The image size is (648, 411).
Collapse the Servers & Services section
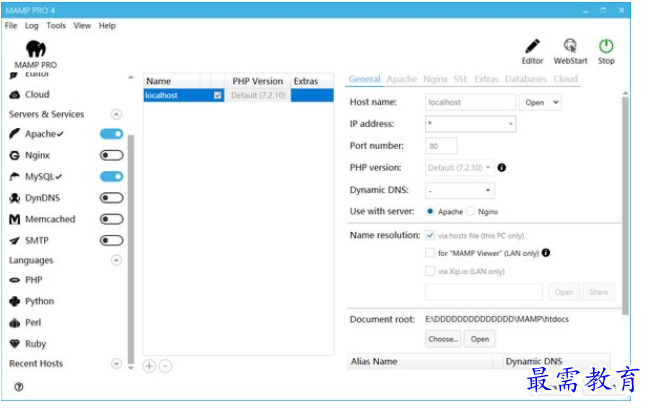(x=117, y=114)
